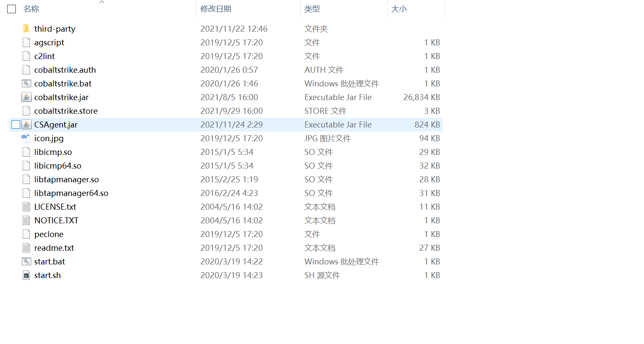The width and height of the screenshot is (644, 344).
Task: Select the CSAgent.jar file name
Action: pyautogui.click(x=56, y=125)
